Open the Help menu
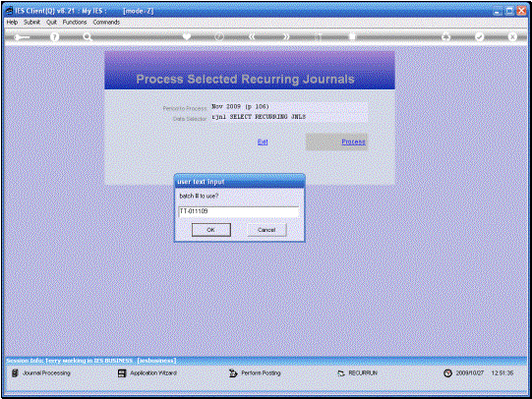 click(12, 22)
